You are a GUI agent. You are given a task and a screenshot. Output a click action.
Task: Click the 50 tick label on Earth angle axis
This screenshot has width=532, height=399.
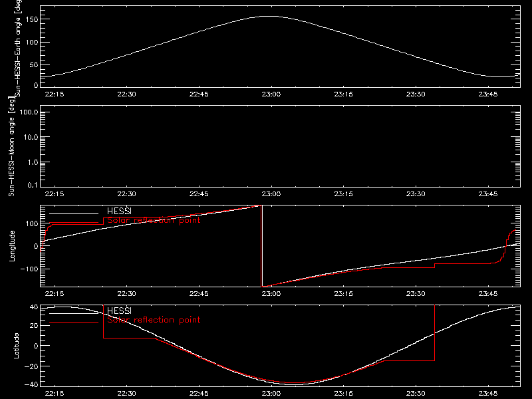(x=34, y=65)
